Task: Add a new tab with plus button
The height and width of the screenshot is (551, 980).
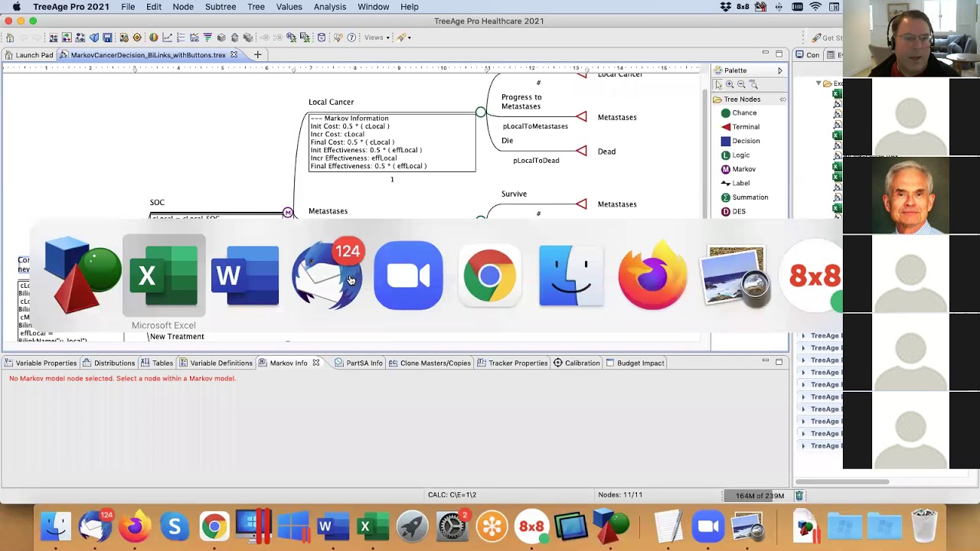Action: 258,54
